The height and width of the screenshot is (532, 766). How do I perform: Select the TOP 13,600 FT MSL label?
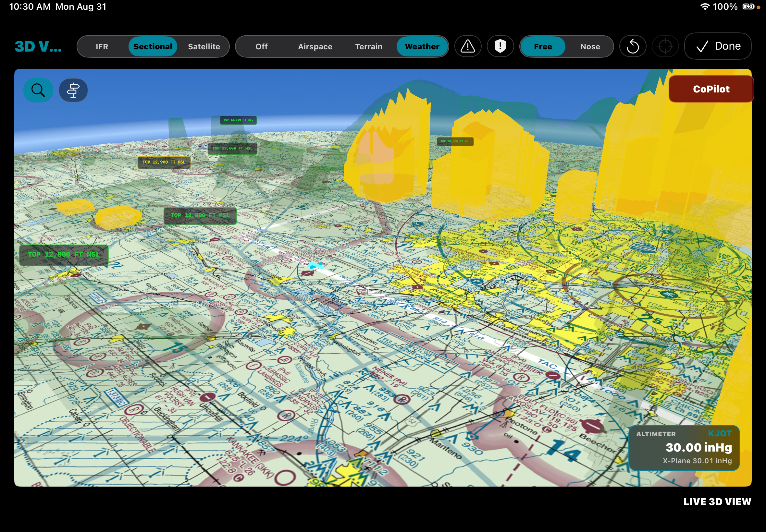[232, 148]
